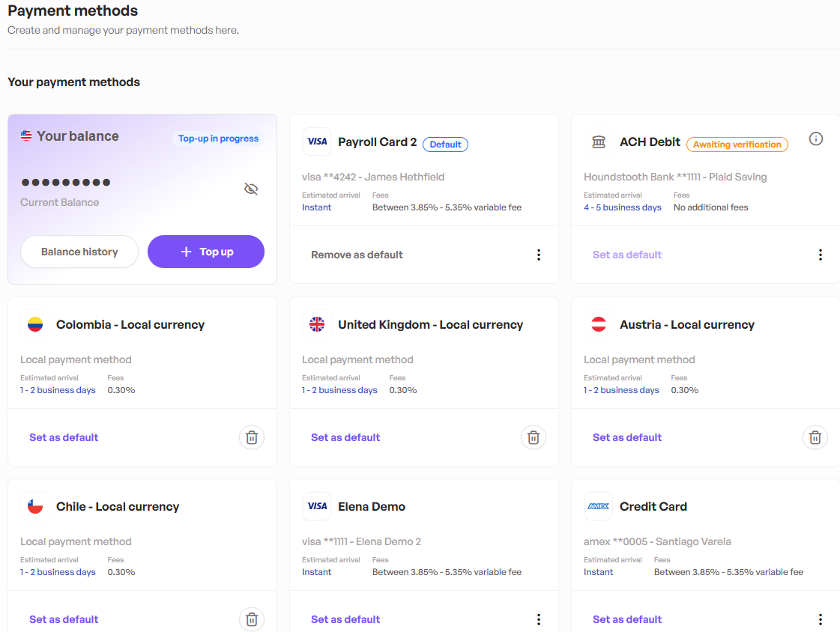Image resolution: width=840 pixels, height=632 pixels.
Task: Click 'amex **0005 - Santiago Varela' text
Action: 657,541
